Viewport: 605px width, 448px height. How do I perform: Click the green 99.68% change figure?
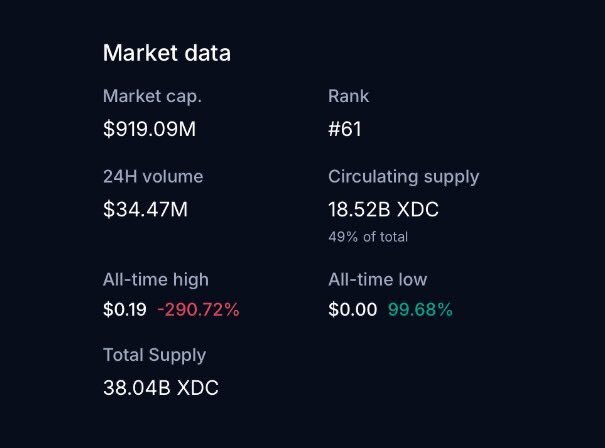pos(420,310)
